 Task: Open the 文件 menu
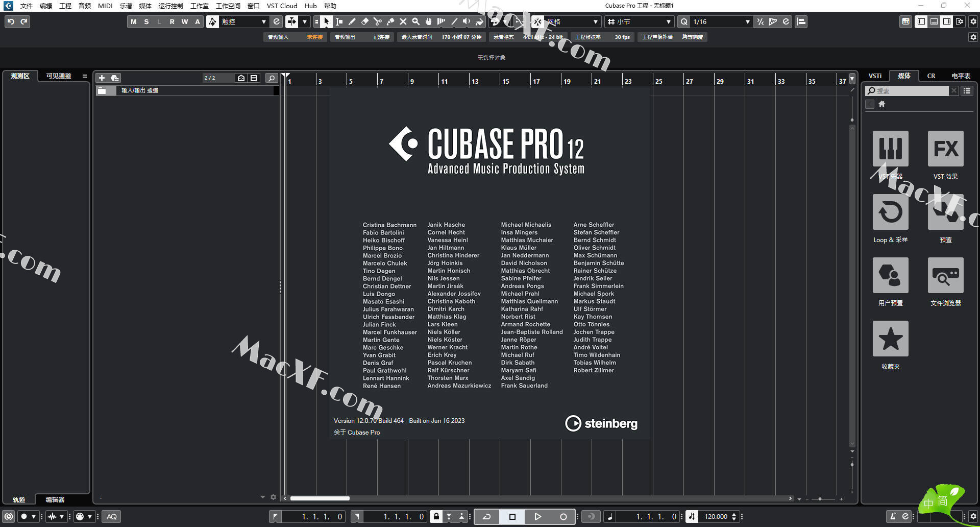[27, 6]
